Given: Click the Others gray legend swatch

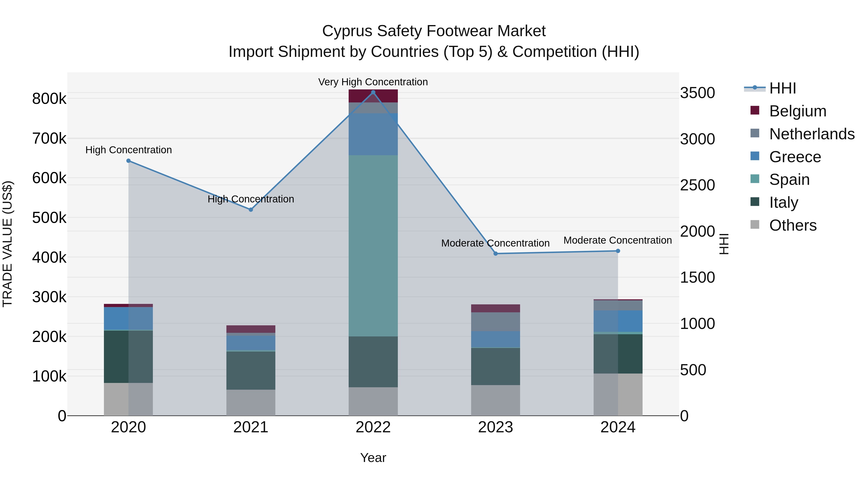Looking at the screenshot, I should [755, 225].
